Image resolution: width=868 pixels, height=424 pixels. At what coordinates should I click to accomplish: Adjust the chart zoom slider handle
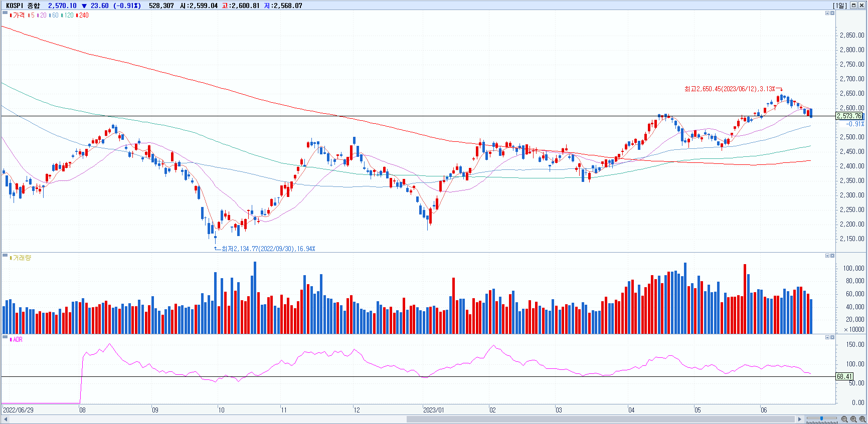click(821, 418)
